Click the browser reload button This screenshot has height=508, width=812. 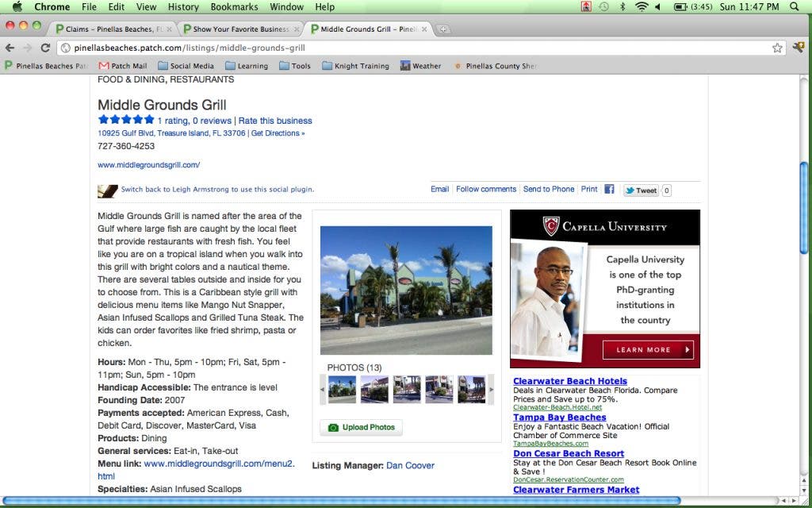click(45, 48)
